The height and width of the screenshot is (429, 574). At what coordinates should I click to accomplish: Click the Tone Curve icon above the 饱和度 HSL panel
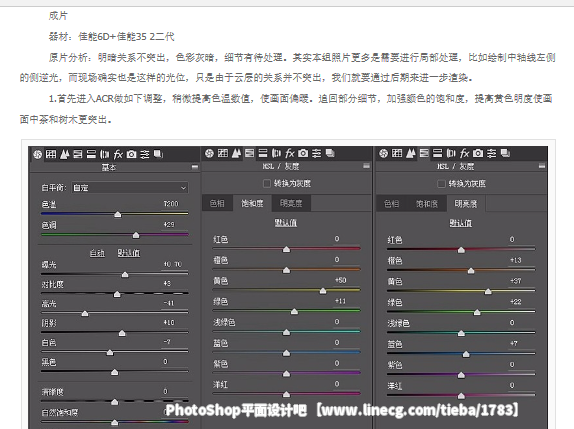pos(223,153)
